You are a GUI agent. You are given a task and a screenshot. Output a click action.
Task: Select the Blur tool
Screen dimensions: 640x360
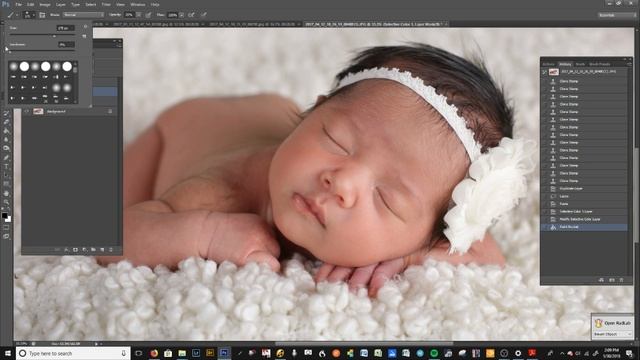(x=6, y=140)
